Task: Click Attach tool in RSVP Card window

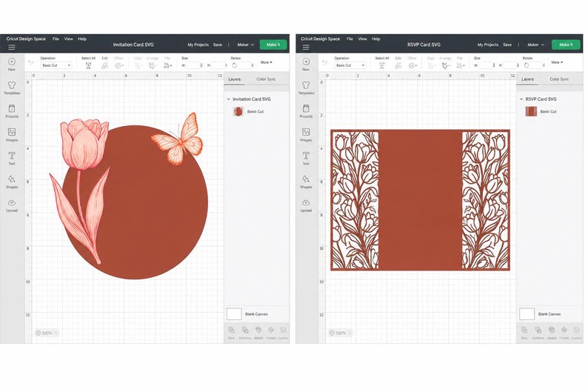Action: [x=552, y=333]
